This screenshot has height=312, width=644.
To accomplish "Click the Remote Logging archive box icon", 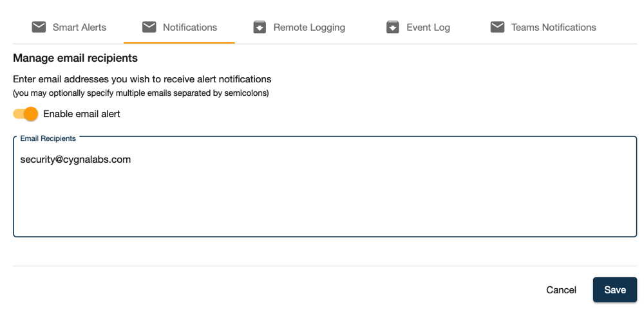I will click(x=260, y=27).
